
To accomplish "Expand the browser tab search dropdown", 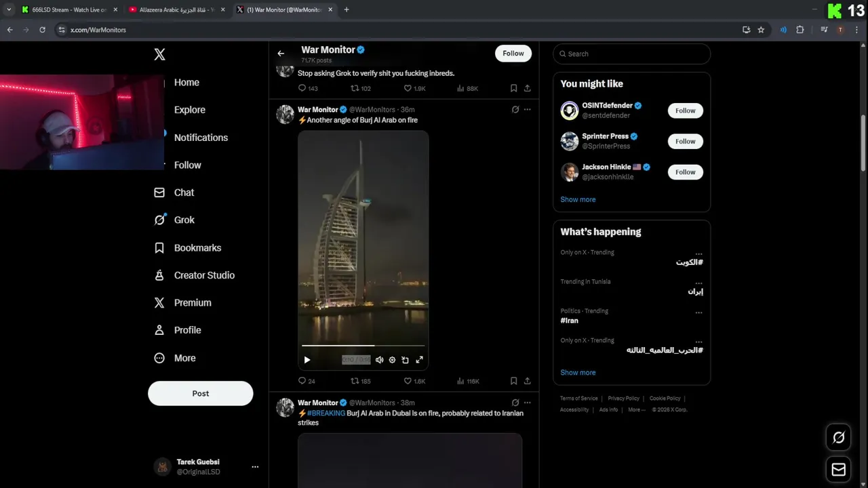I will tap(9, 9).
